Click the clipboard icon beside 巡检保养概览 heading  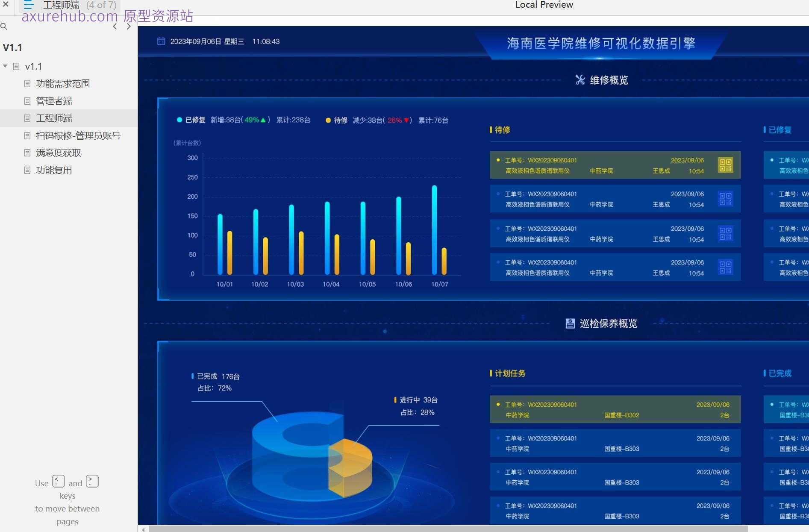point(570,323)
